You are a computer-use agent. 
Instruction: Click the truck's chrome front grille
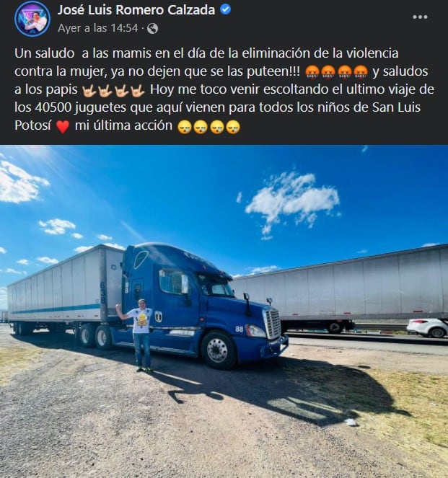point(272,323)
